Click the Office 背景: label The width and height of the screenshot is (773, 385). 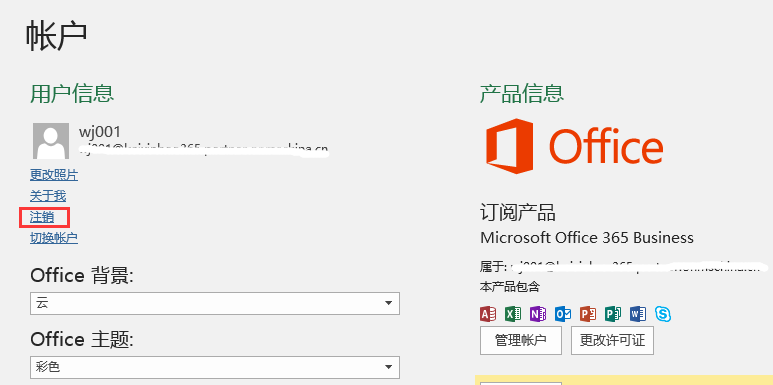click(82, 276)
